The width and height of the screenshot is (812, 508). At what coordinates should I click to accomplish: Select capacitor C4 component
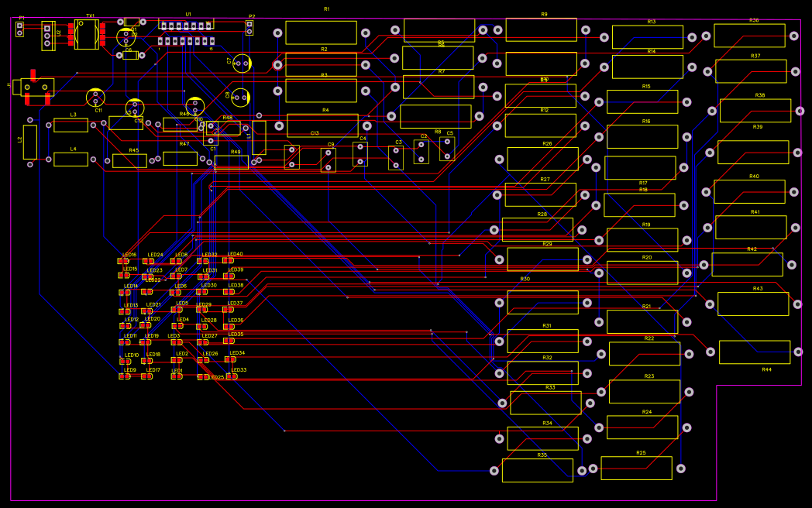tap(362, 153)
